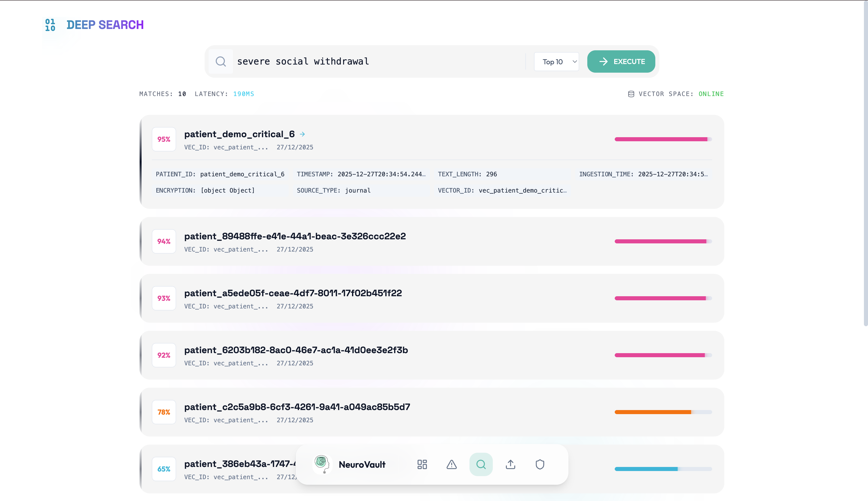Viewport: 868px width, 501px height.
Task: Select the search icon in NeuroVault dock
Action: [481, 464]
